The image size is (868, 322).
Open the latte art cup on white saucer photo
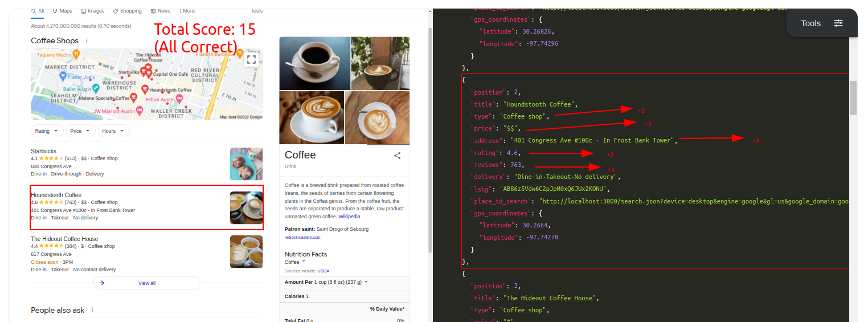click(311, 117)
